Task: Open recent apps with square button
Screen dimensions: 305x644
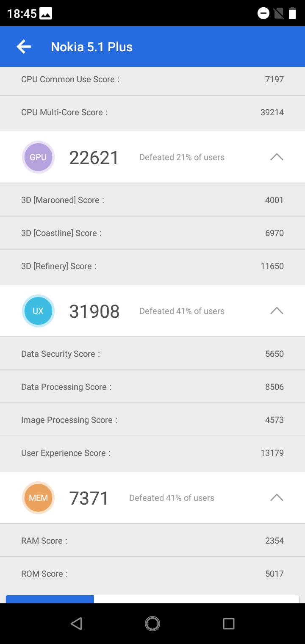Action: click(229, 623)
